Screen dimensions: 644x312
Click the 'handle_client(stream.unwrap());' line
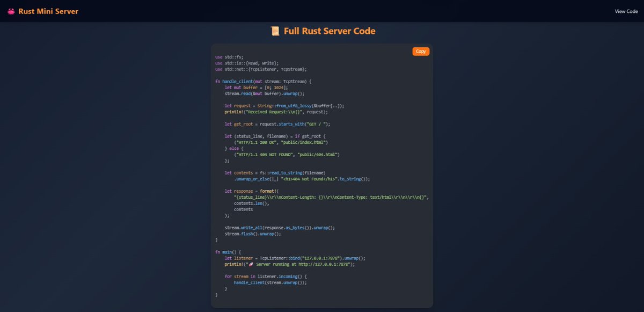[x=270, y=282]
